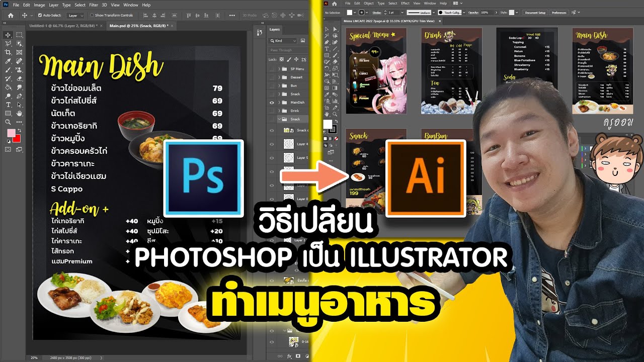Open the Photoshop Filter menu

pyautogui.click(x=94, y=5)
